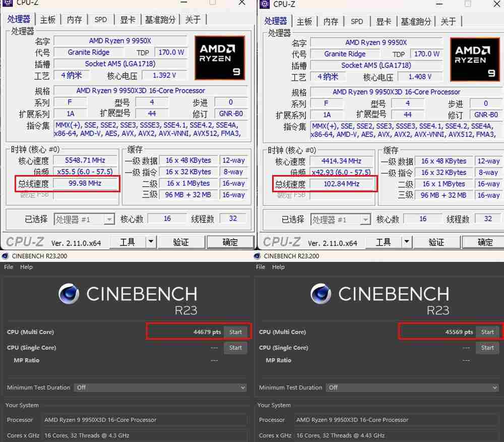The image size is (504, 442).
Task: Click AMD Ryzen 9 logo in left CPU-Z
Action: [220, 58]
